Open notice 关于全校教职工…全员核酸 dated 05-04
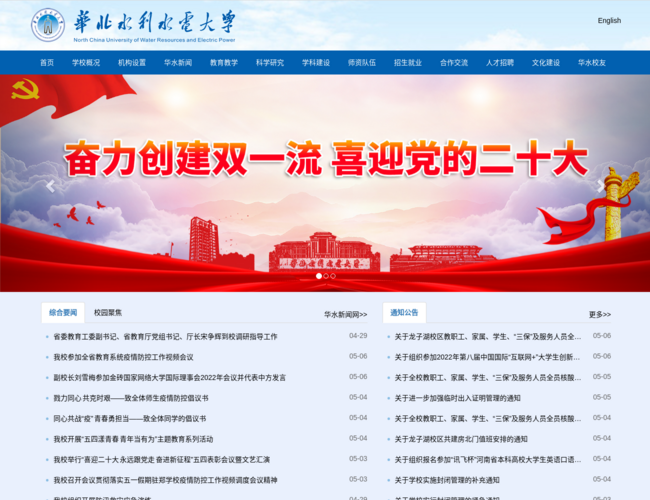 (x=488, y=419)
